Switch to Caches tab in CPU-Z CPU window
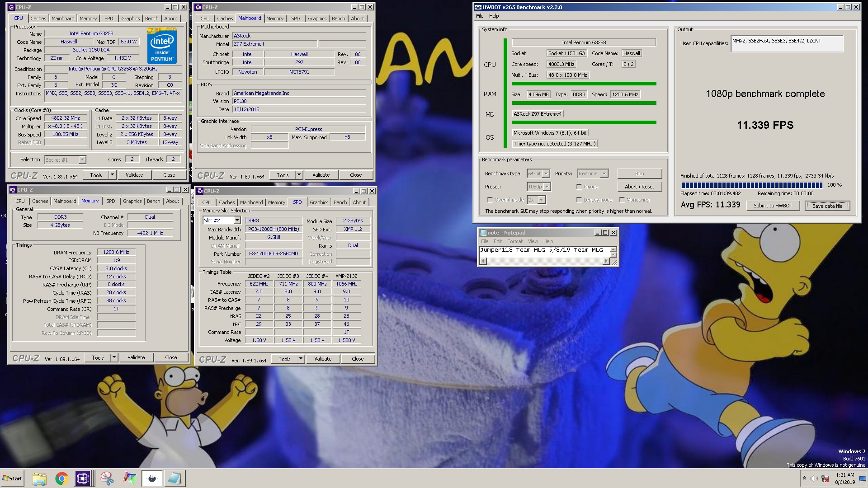This screenshot has height=488, width=868. pyautogui.click(x=38, y=19)
